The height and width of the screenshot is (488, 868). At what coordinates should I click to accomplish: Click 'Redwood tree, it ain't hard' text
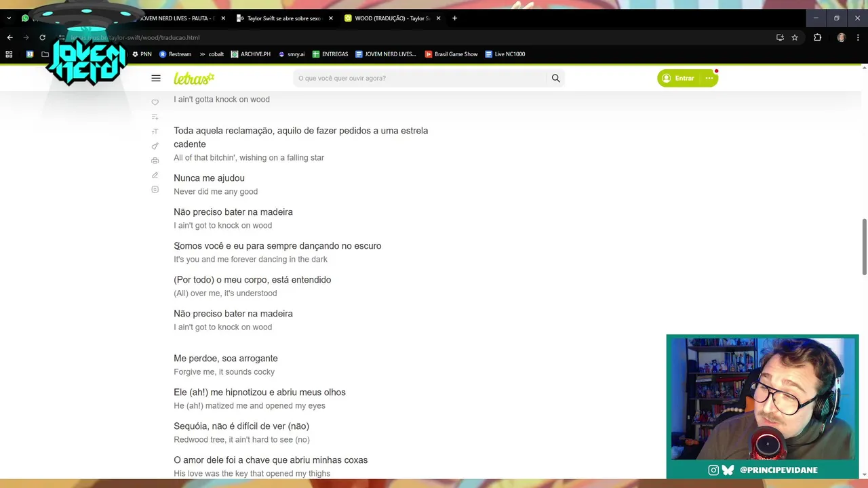click(x=241, y=439)
